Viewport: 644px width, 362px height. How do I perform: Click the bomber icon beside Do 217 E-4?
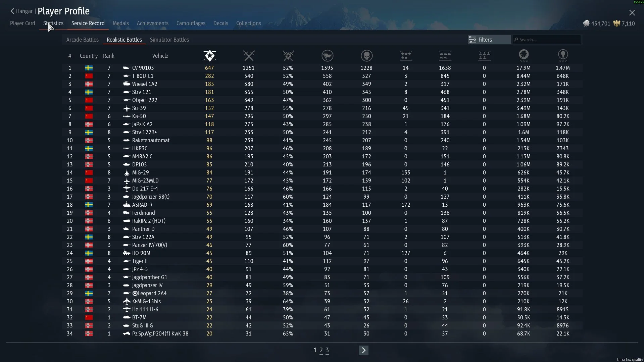click(x=127, y=189)
